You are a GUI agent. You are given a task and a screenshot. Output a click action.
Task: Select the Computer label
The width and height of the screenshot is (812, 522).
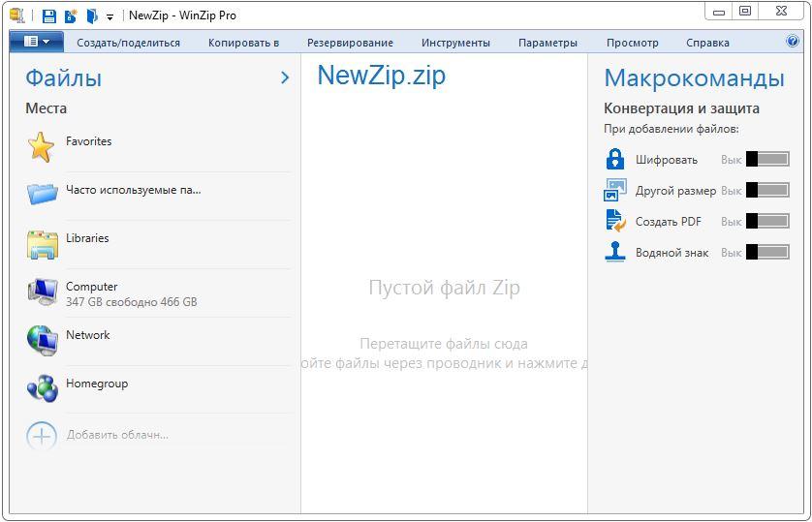point(92,287)
